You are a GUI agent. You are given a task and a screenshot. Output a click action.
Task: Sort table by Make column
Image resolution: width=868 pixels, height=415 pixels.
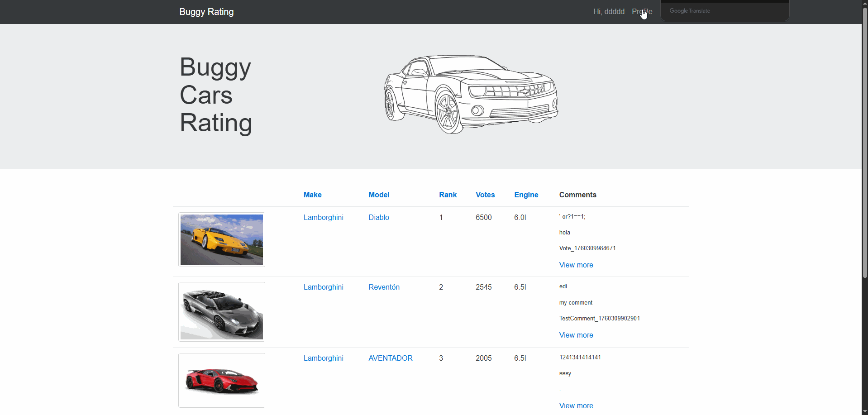312,195
